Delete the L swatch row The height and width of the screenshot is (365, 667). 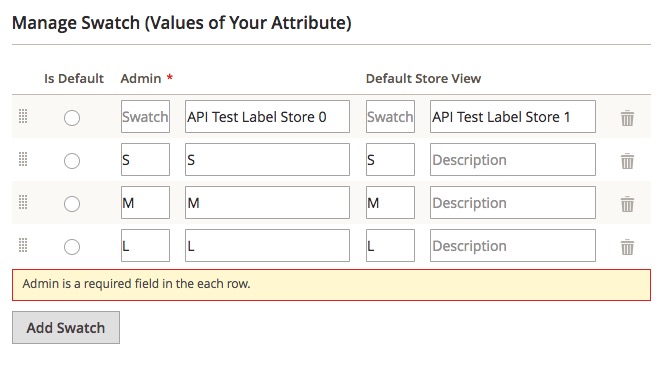pyautogui.click(x=627, y=247)
